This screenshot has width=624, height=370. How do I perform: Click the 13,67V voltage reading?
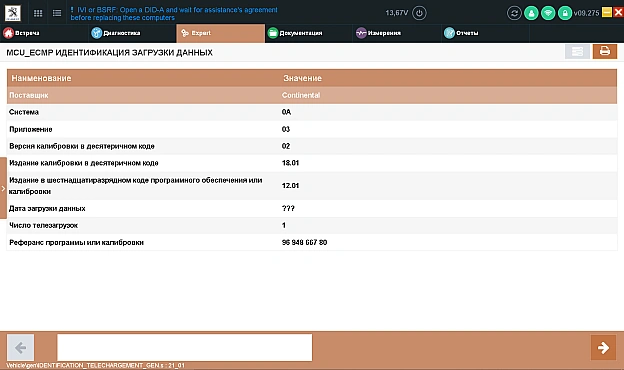coord(397,13)
